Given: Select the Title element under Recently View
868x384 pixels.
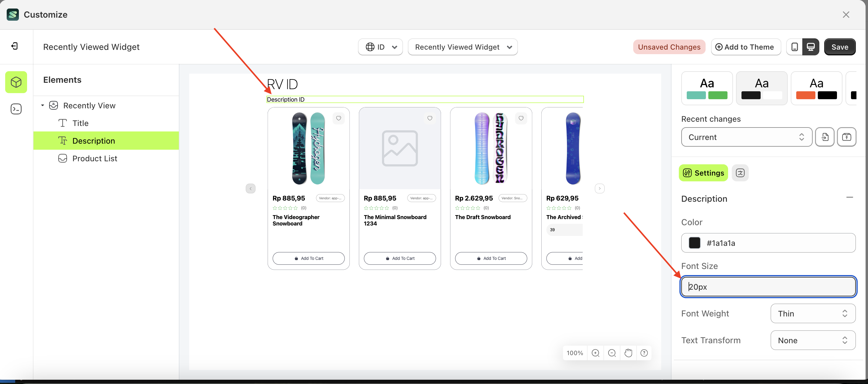Looking at the screenshot, I should coord(80,123).
